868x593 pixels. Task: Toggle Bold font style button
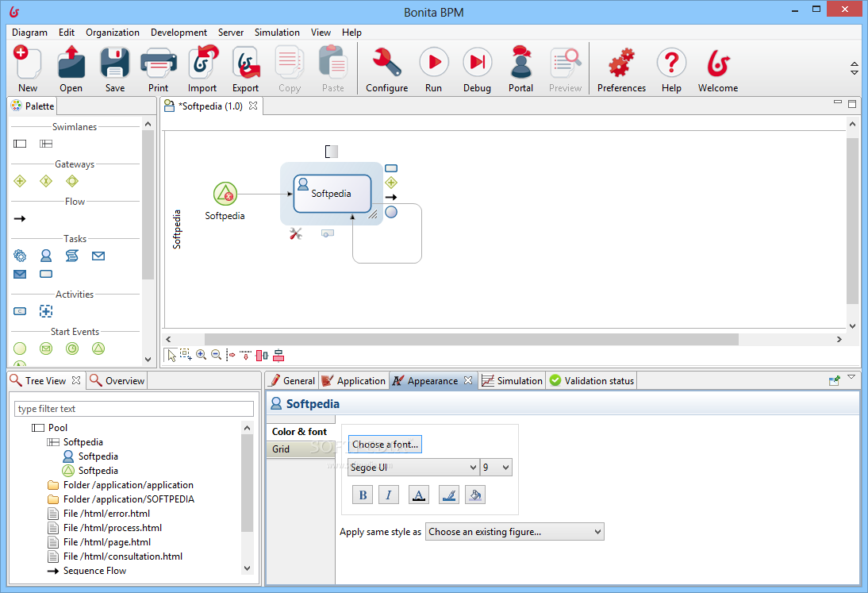363,495
